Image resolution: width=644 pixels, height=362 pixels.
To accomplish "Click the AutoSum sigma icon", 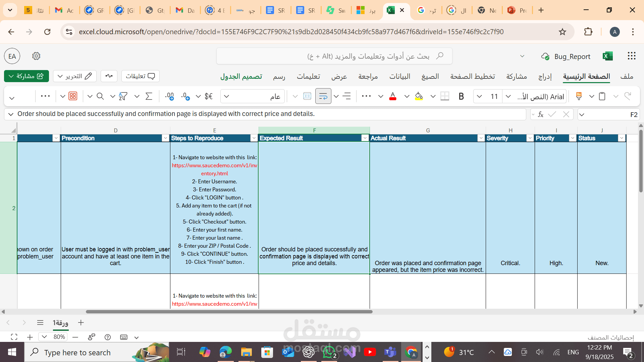I will click(x=149, y=97).
